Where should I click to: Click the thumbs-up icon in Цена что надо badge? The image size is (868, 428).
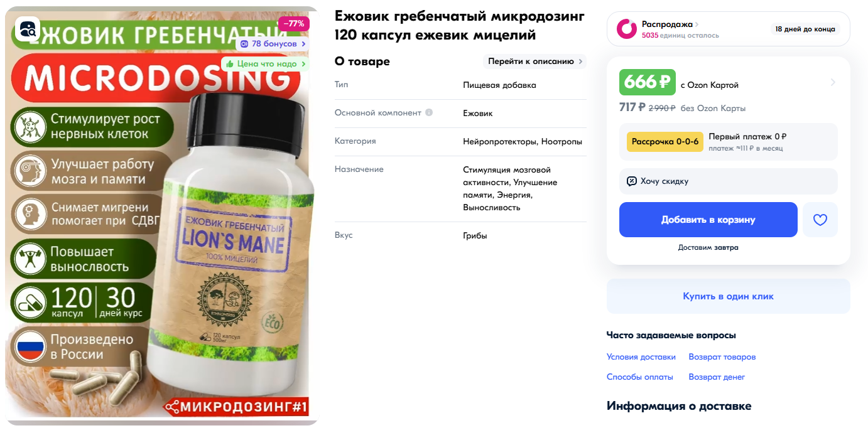pos(230,64)
